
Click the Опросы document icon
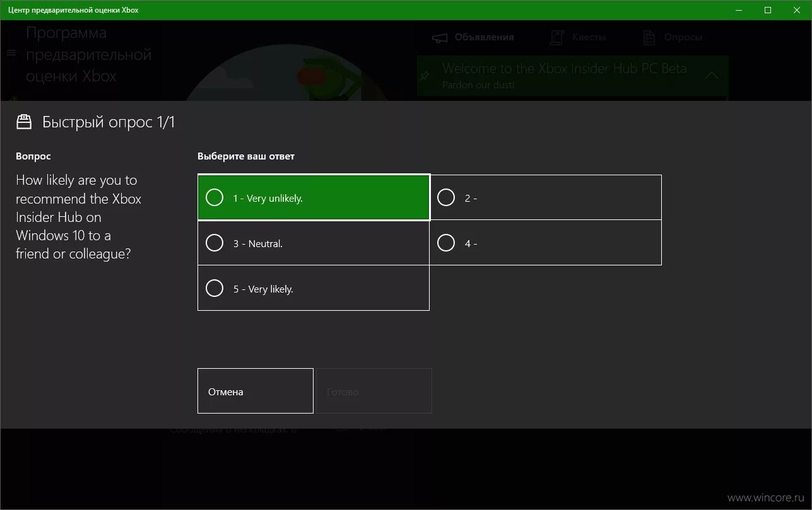pyautogui.click(x=648, y=37)
